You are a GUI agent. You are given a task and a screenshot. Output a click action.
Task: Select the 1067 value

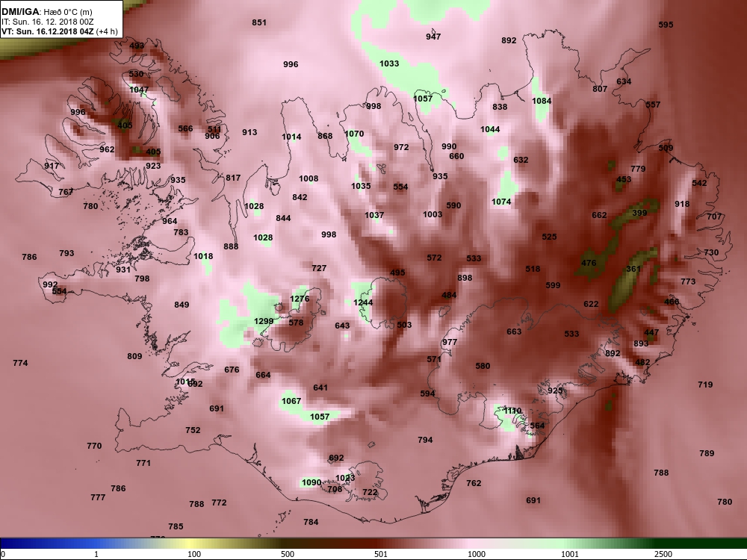291,401
